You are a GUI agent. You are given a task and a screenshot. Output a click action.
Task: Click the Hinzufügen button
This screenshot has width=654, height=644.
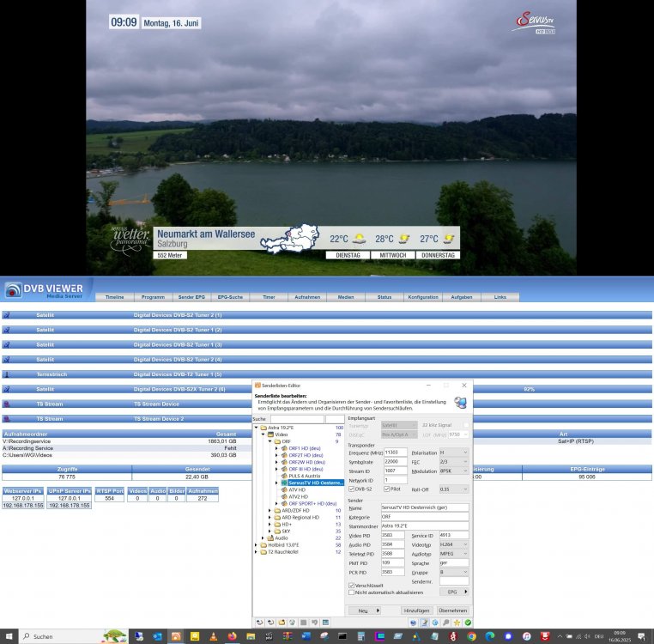pyautogui.click(x=416, y=610)
